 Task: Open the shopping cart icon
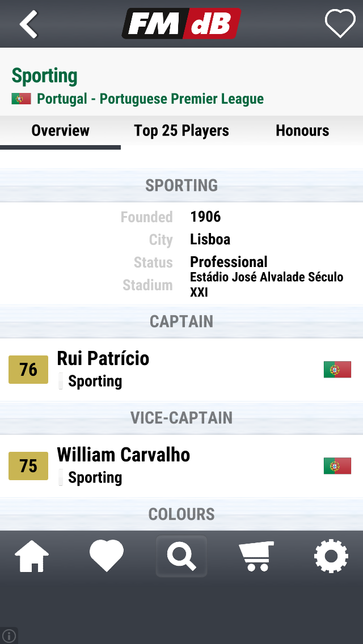[256, 556]
